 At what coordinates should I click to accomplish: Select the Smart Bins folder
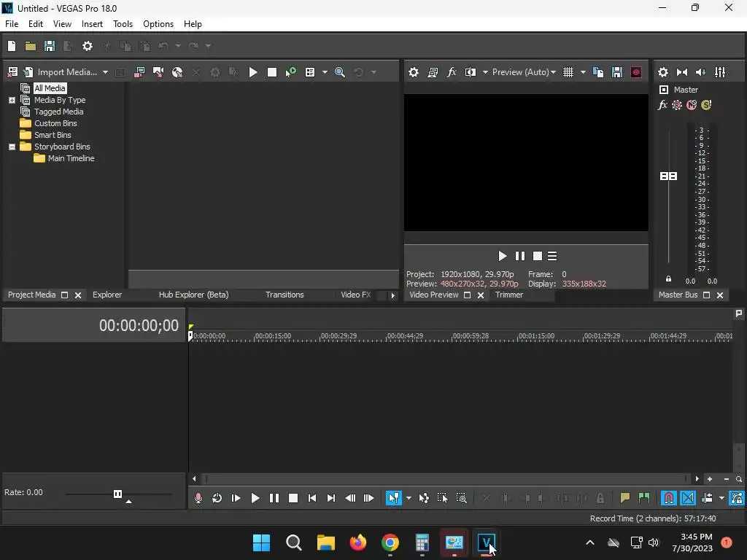click(x=53, y=135)
